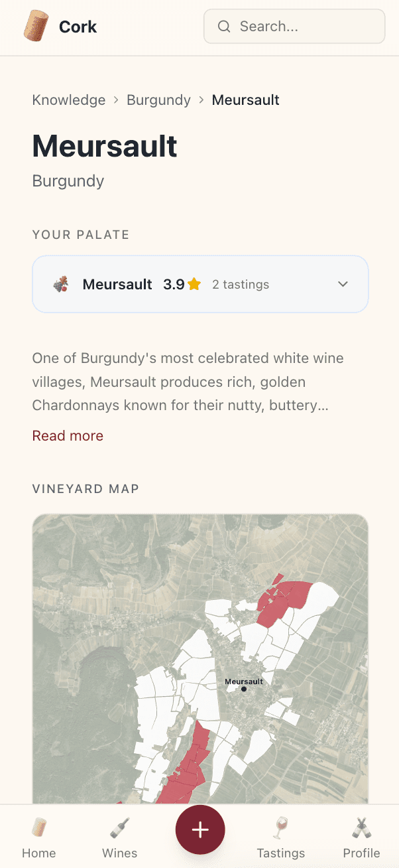
Task: Click the search magnifier icon
Action: tap(224, 27)
